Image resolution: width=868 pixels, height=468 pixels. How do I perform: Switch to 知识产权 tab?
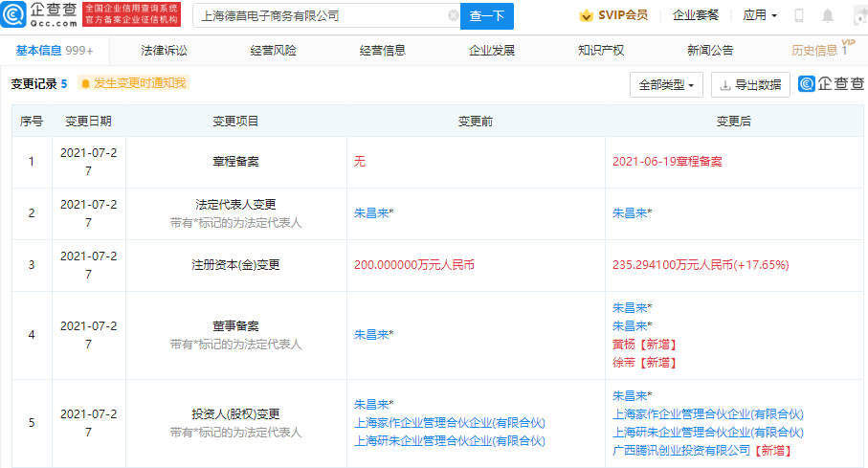coord(601,51)
